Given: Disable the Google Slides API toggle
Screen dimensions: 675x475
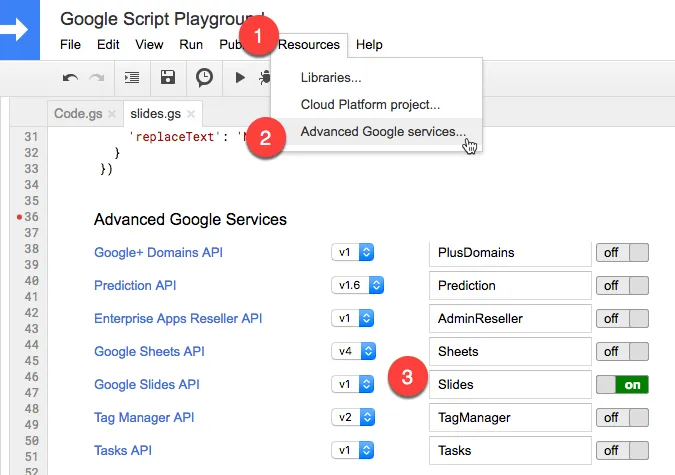Looking at the screenshot, I should pos(622,384).
